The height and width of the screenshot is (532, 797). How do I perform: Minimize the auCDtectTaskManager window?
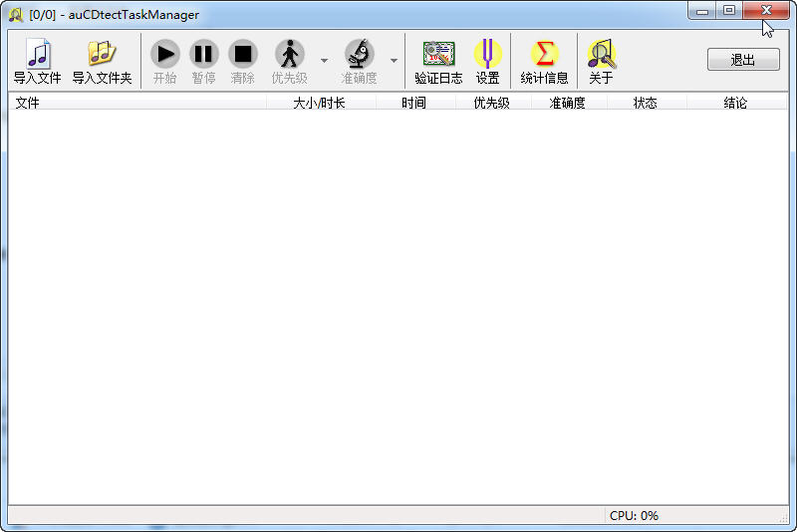tap(702, 11)
